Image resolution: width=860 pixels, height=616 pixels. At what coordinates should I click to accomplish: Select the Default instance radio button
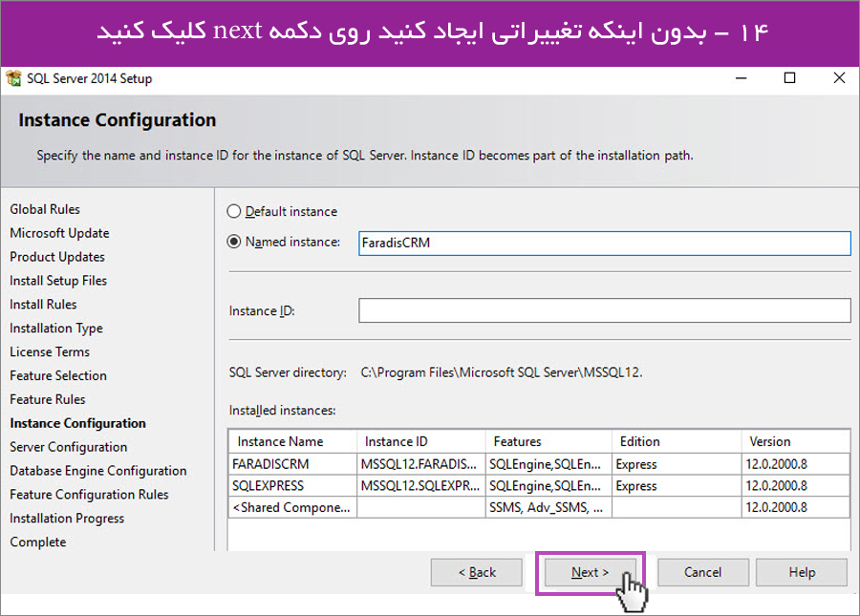coord(234,212)
